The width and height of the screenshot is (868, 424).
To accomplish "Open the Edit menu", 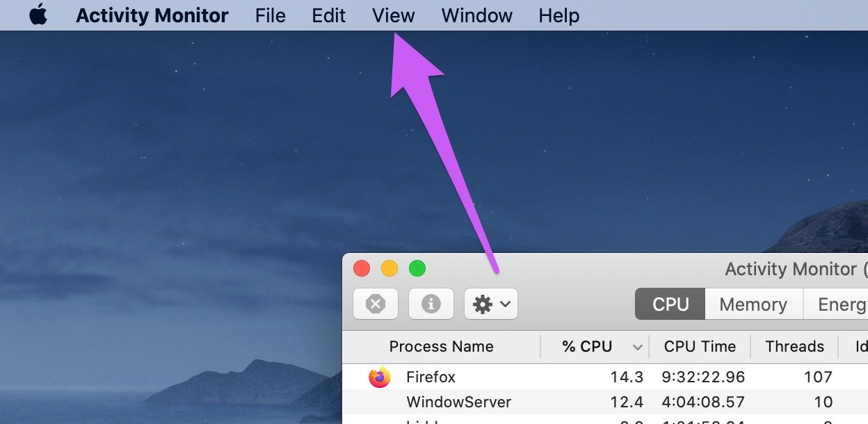I will pyautogui.click(x=329, y=15).
